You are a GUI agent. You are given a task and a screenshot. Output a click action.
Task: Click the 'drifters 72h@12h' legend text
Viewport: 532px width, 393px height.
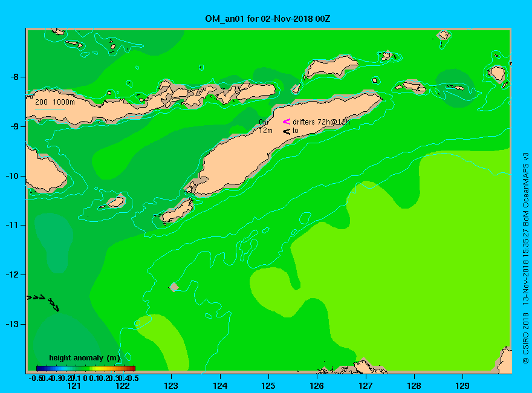(x=321, y=122)
